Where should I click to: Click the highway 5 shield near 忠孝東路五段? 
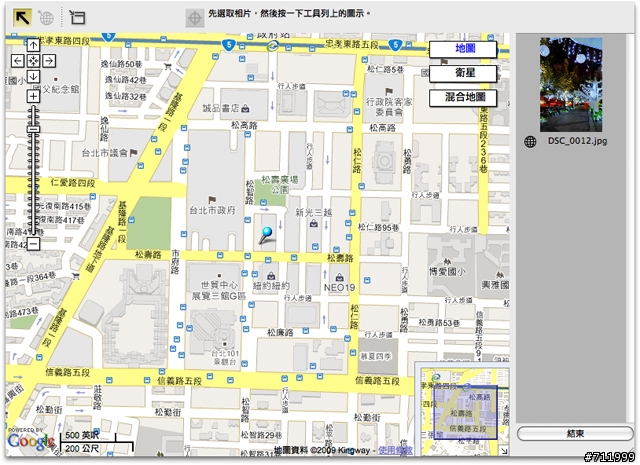[x=395, y=44]
